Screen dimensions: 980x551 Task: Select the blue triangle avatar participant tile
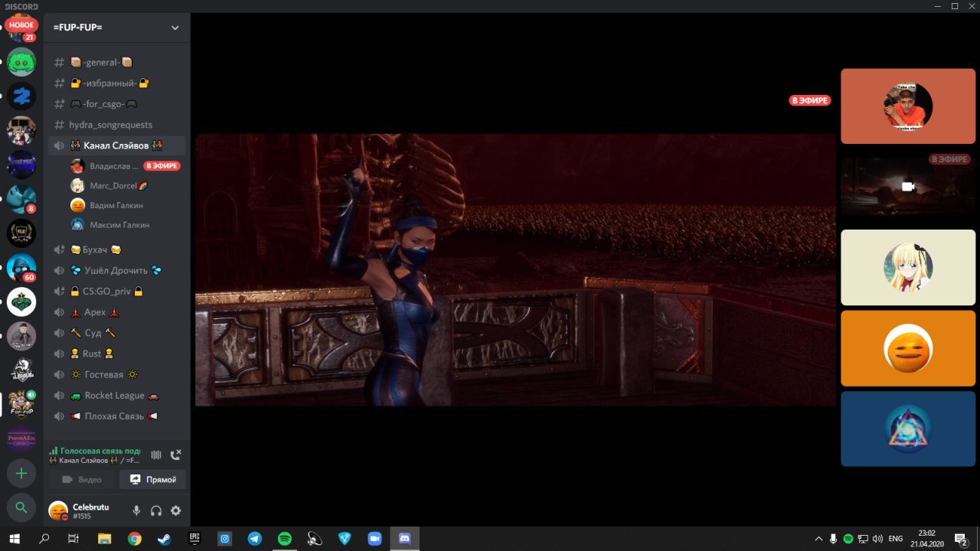(x=908, y=429)
